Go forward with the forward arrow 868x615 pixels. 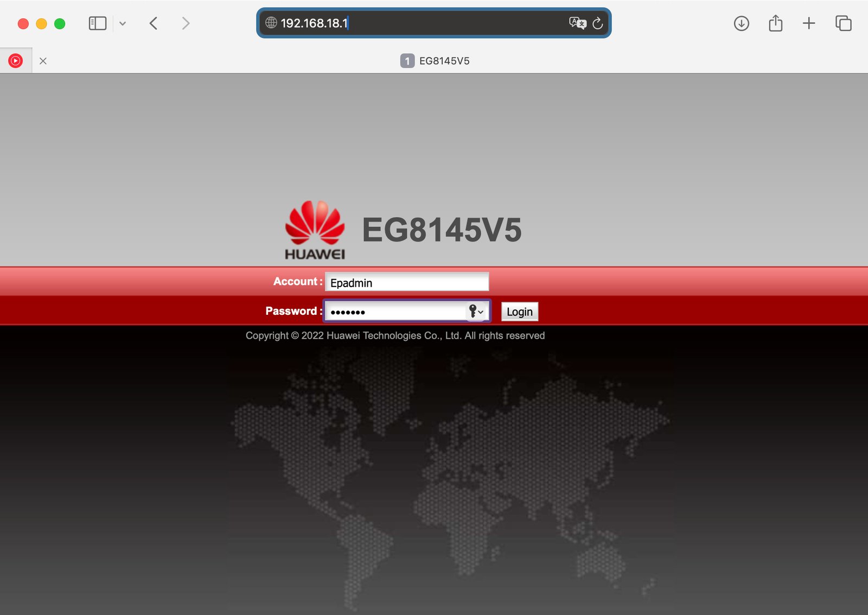pos(186,23)
